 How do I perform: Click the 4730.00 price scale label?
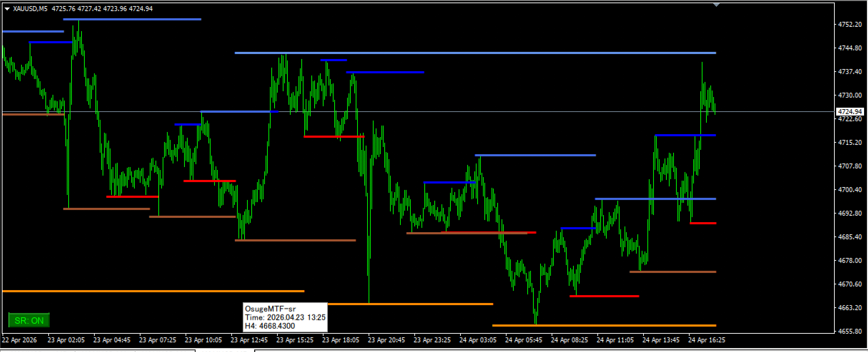pyautogui.click(x=850, y=95)
